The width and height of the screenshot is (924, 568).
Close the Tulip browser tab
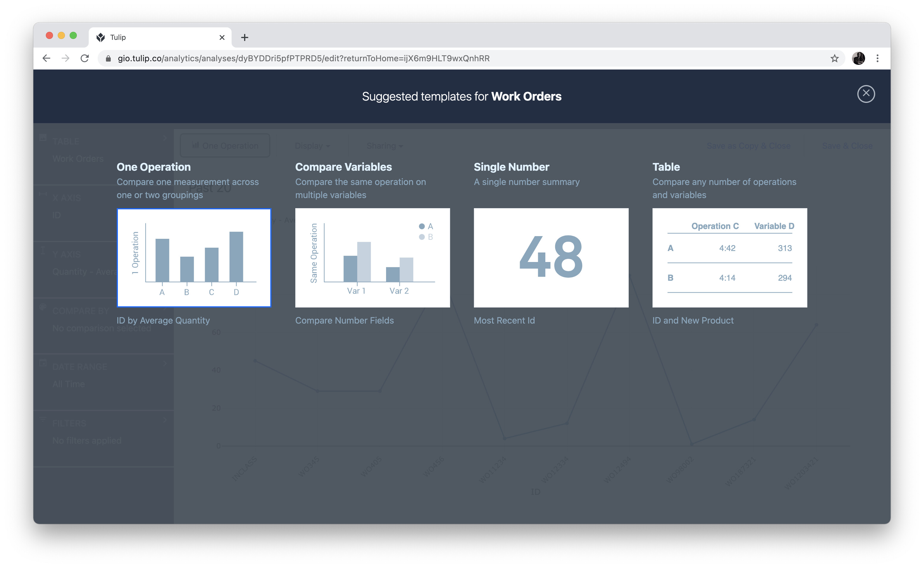(x=222, y=37)
